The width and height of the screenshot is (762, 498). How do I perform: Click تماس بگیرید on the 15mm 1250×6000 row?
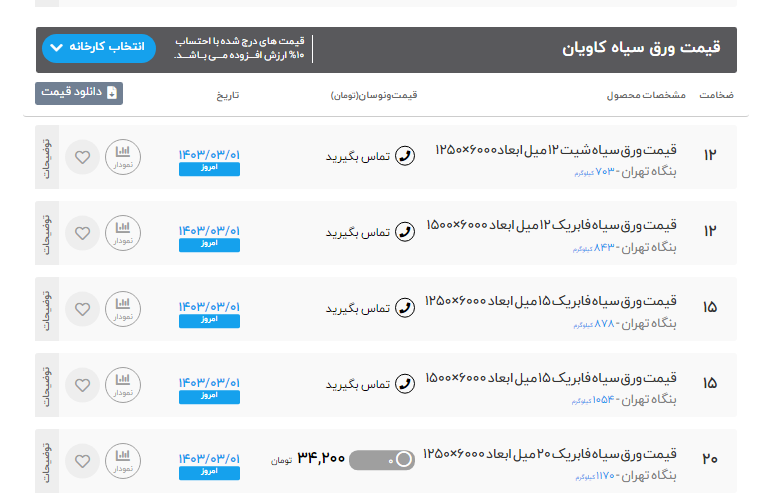click(357, 308)
